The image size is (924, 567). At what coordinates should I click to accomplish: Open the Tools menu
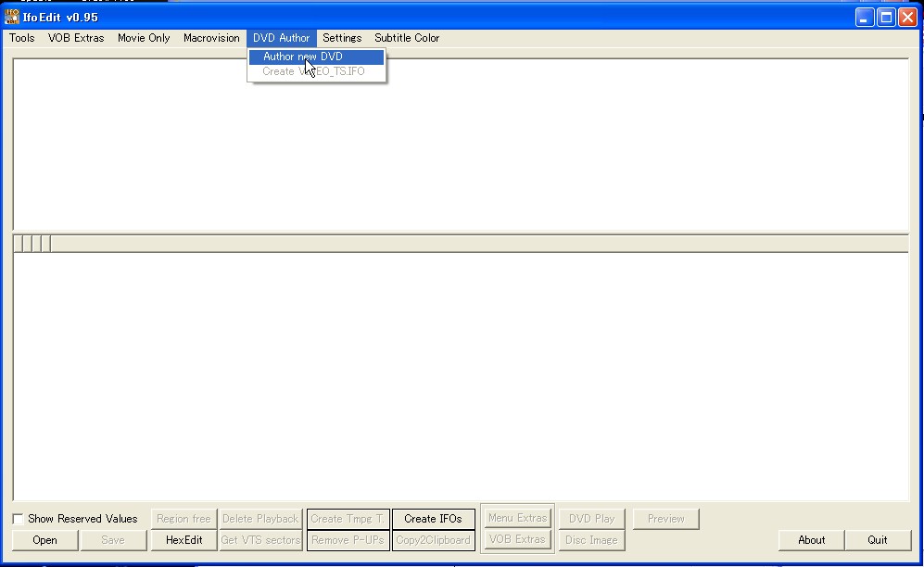coord(22,38)
